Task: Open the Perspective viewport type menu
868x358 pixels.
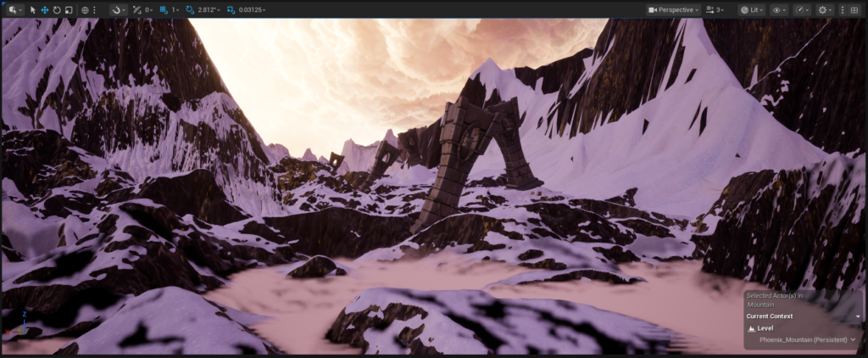Action: [674, 9]
